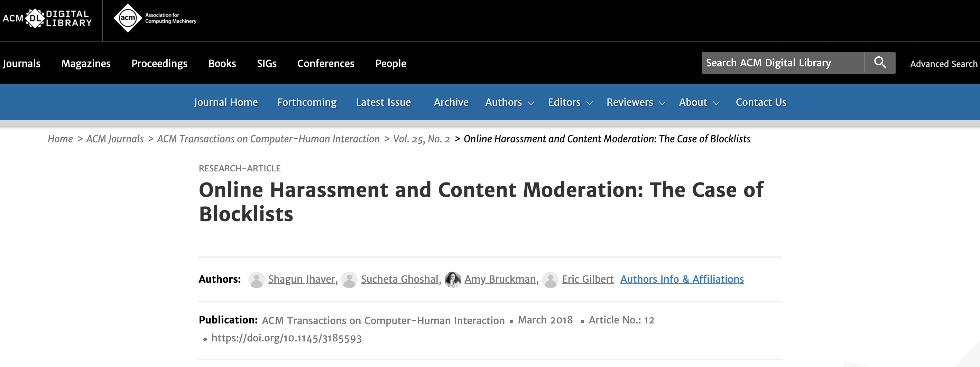Click the ACM Digital Library logo

coord(48,18)
